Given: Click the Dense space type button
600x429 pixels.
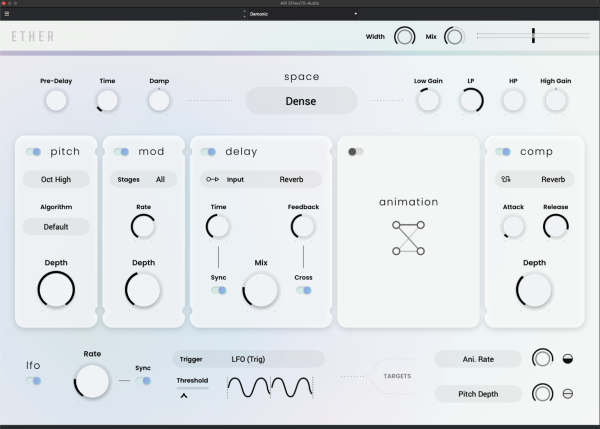Looking at the screenshot, I should coord(301,100).
